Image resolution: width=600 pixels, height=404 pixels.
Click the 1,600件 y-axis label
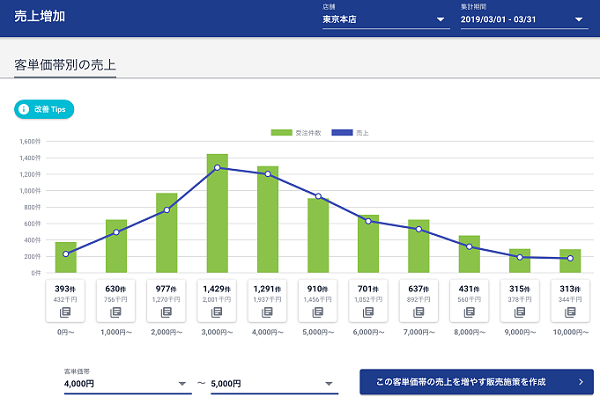click(x=30, y=142)
